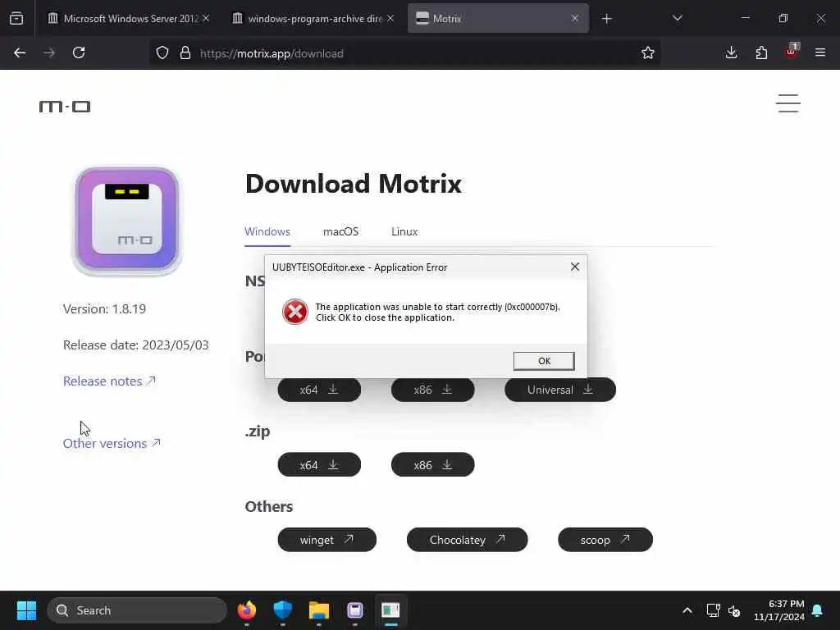
Task: Click the muted volume tray icon
Action: tap(734, 610)
